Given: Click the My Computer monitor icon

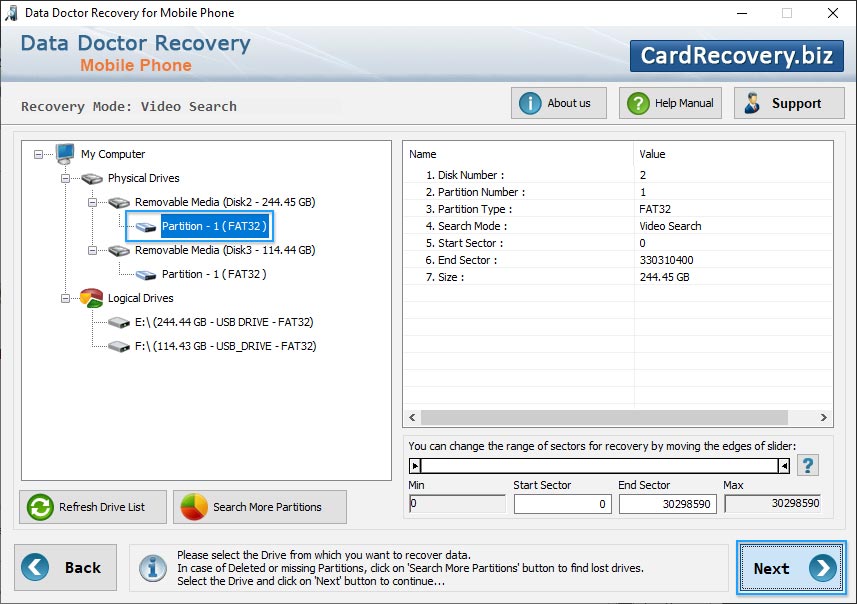Looking at the screenshot, I should 65,154.
